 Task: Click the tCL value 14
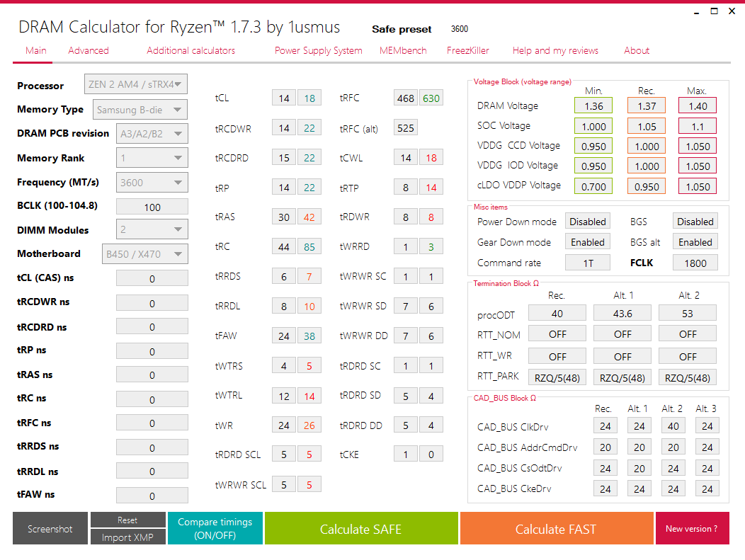click(284, 98)
